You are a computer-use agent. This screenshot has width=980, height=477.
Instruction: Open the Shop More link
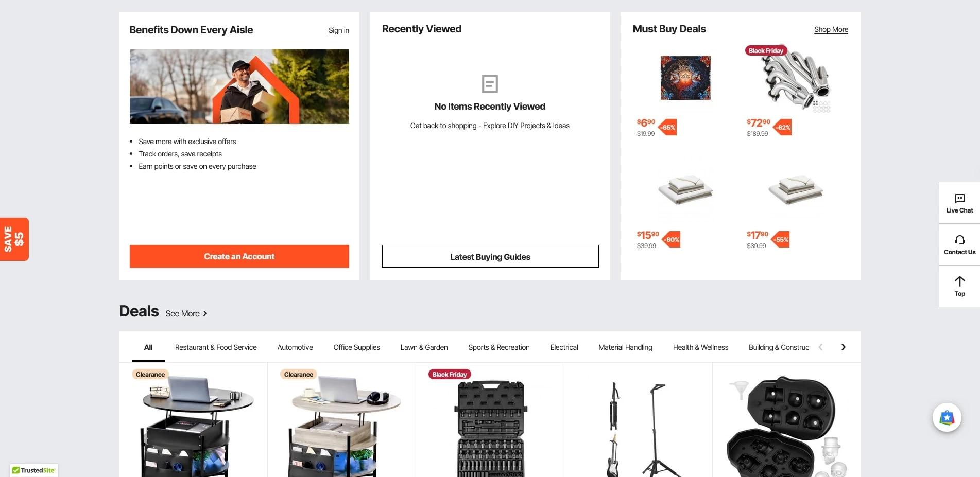(831, 29)
